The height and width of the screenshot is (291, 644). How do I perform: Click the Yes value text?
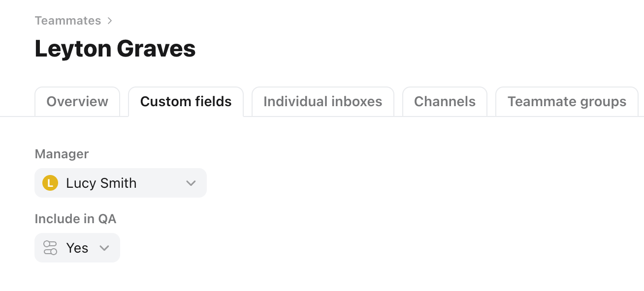(x=77, y=248)
